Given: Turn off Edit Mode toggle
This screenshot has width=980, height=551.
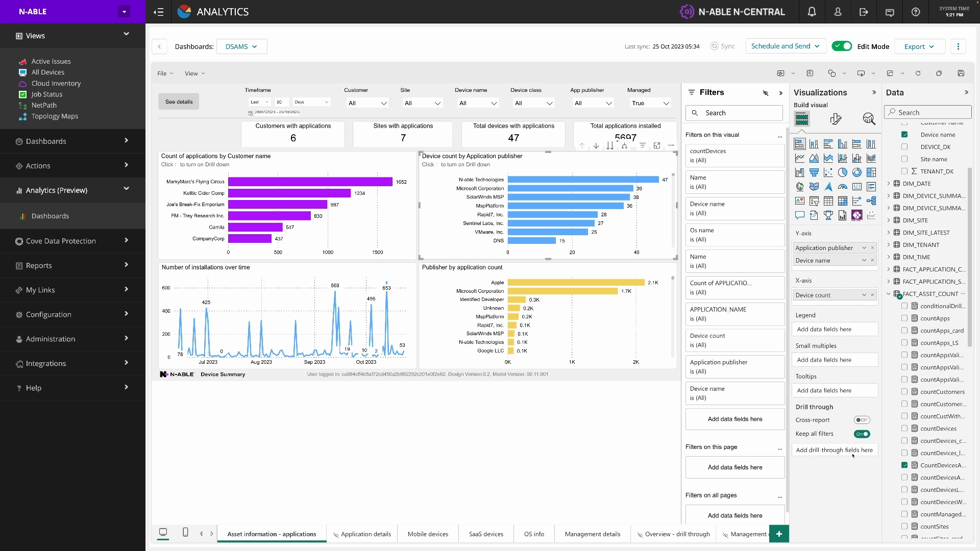Looking at the screenshot, I should point(842,46).
